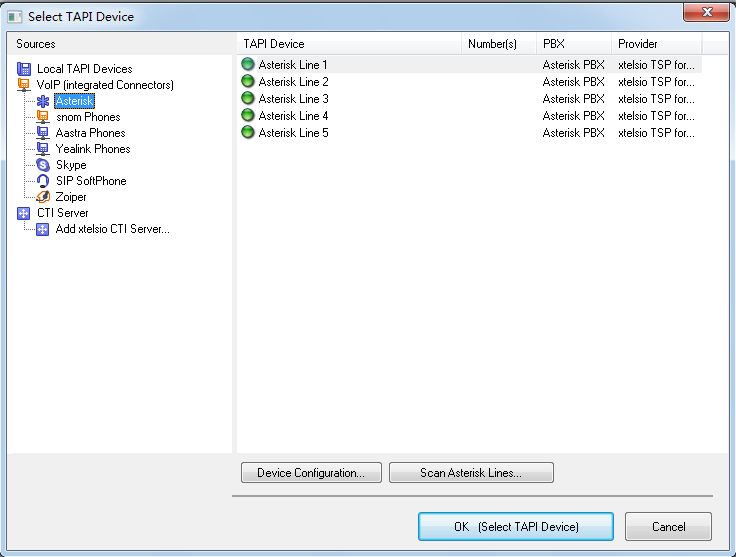Sort by TAPI Device column header
This screenshot has width=736, height=557.
tap(349, 44)
